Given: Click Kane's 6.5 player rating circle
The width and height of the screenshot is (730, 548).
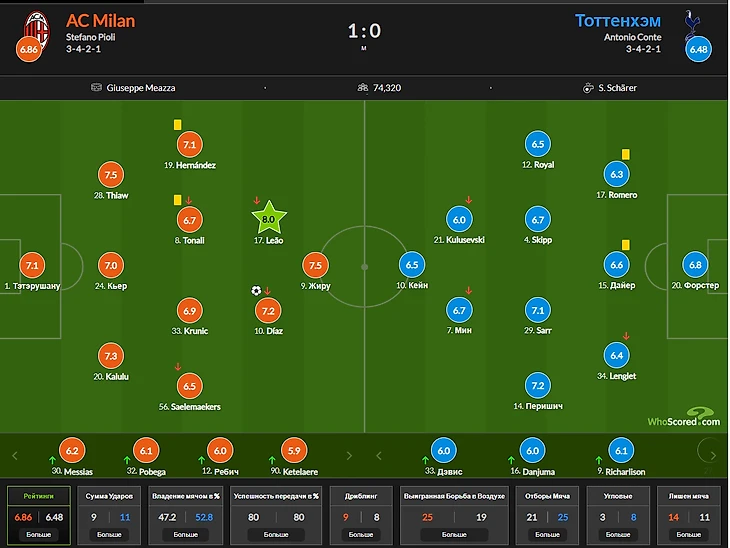Looking at the screenshot, I should (412, 264).
